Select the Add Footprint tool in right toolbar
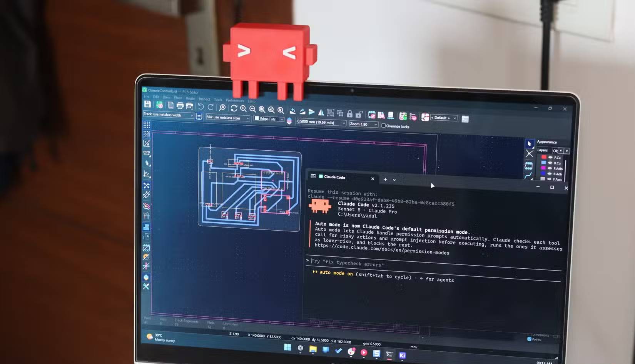The width and height of the screenshot is (635, 364). [x=528, y=166]
